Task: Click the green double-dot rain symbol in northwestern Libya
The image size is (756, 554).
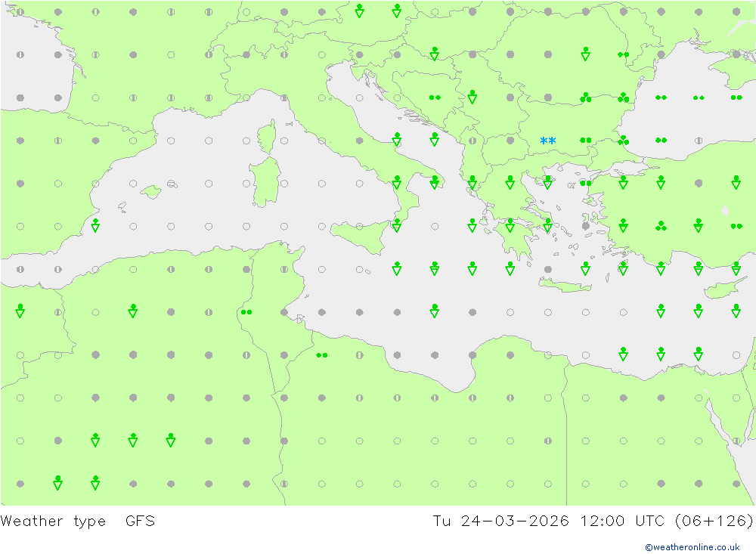Action: 321,355
